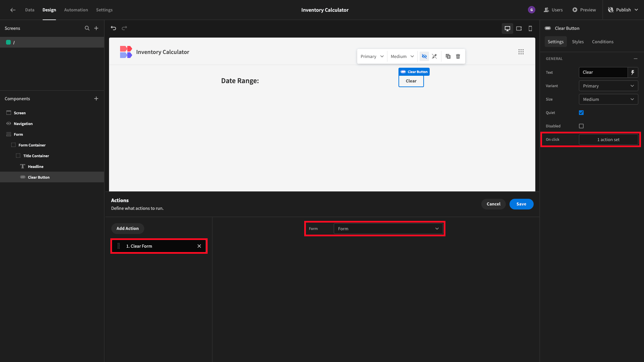Expand the Publish dropdown chevron
644x362 pixels.
pos(636,10)
